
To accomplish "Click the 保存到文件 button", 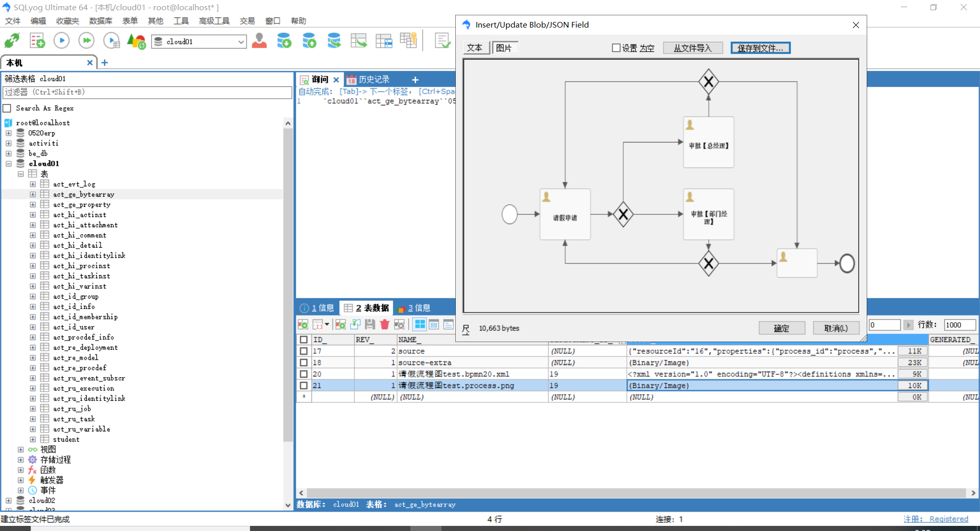I will 760,48.
